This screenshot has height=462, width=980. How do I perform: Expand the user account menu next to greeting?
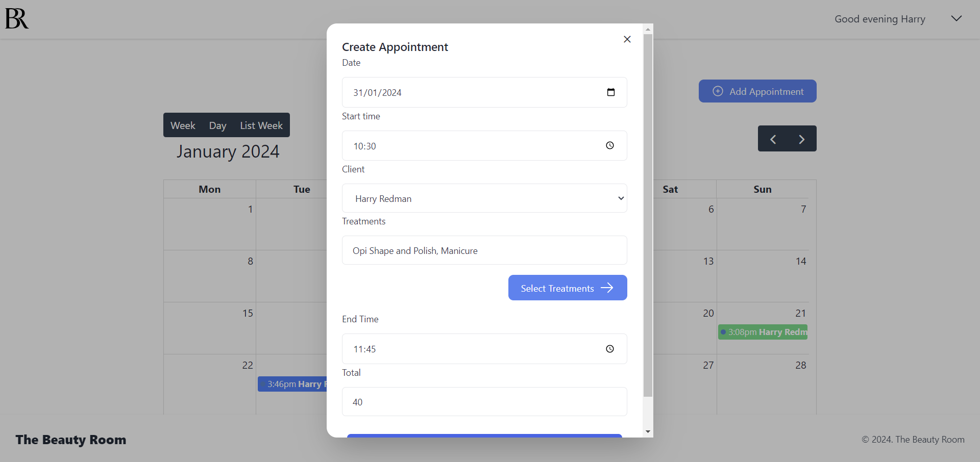click(x=955, y=18)
